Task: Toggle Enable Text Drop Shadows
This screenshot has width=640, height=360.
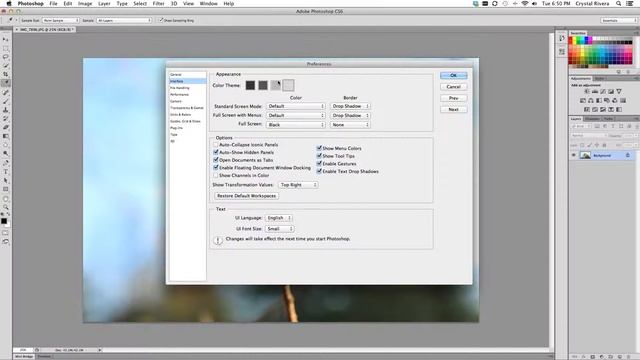Action: (319, 171)
